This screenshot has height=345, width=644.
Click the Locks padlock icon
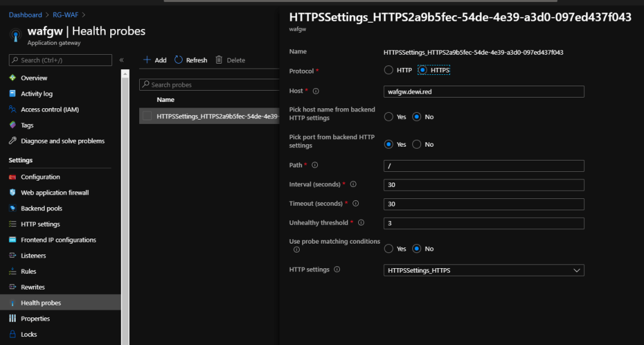tap(13, 334)
